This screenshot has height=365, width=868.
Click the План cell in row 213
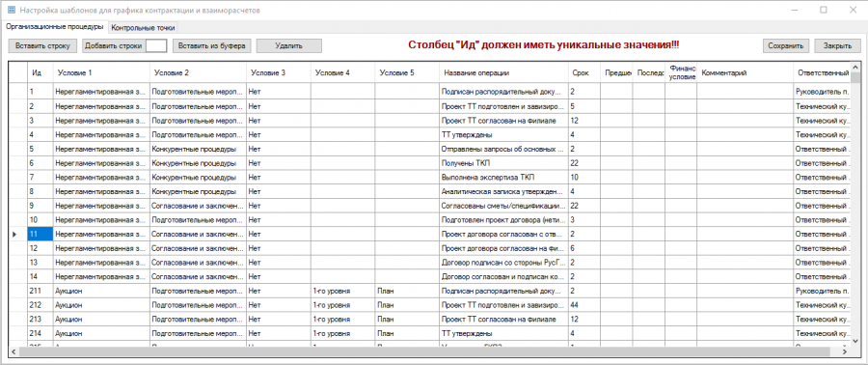click(x=407, y=319)
